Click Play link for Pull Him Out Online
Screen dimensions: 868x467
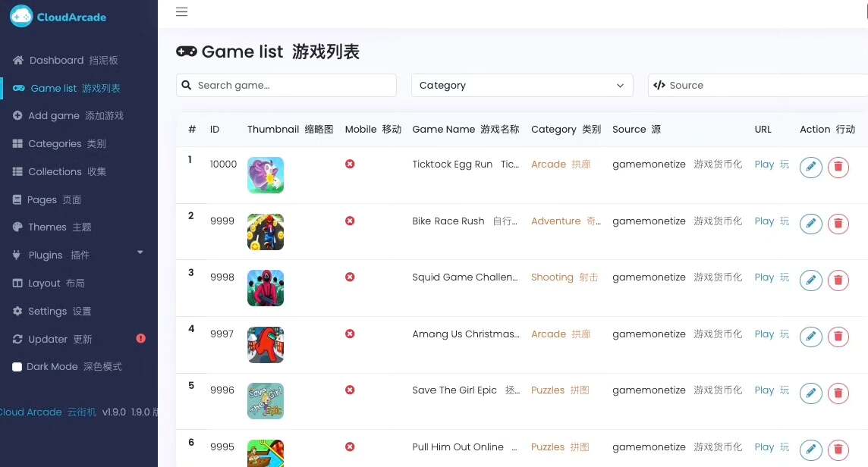[772, 447]
